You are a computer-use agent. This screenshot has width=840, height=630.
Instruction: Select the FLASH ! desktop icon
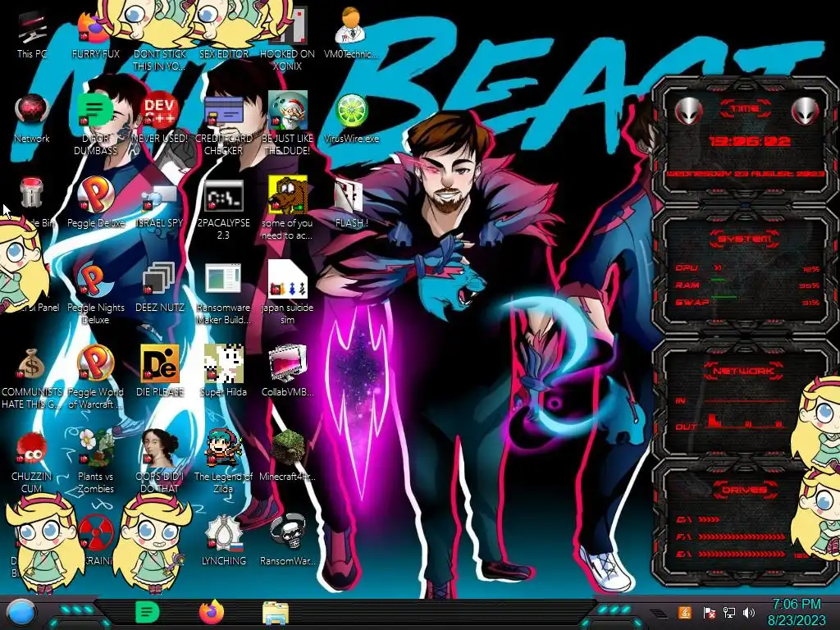click(351, 203)
